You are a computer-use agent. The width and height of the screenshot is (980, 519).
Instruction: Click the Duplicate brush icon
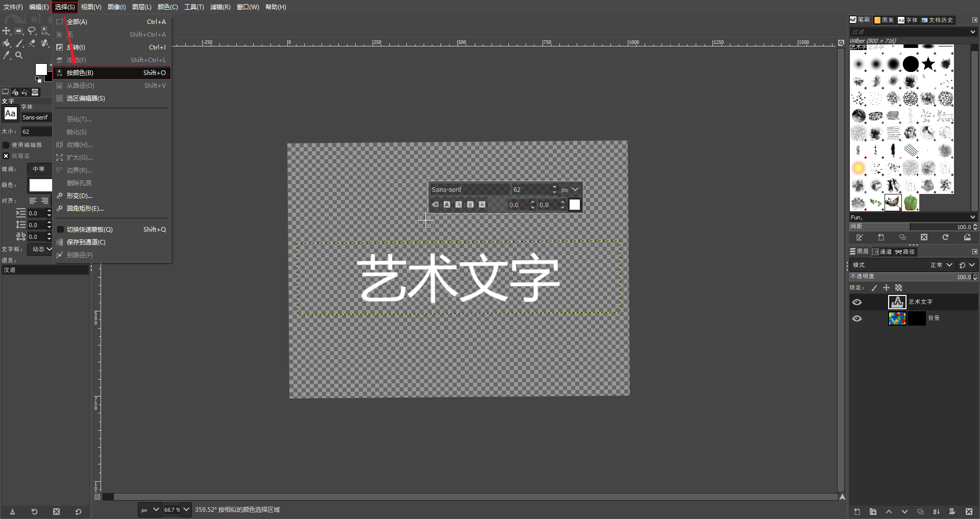[x=902, y=237]
